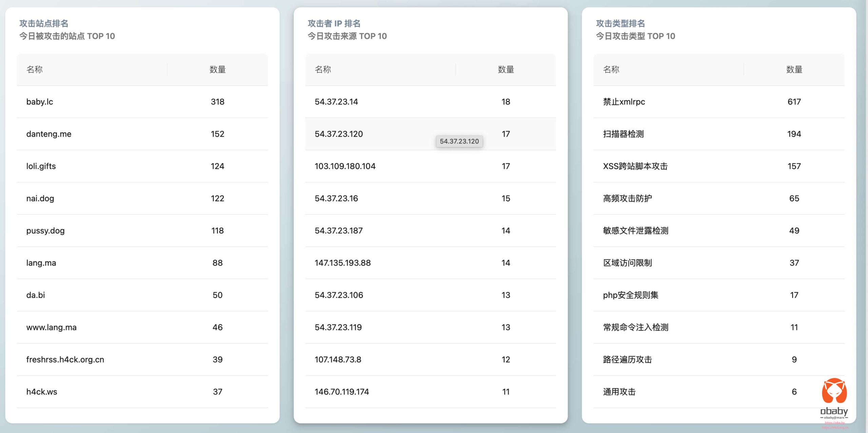Viewport: 868px width, 433px height.
Task: Click 攻击者 IP 排名 card title
Action: [x=334, y=23]
